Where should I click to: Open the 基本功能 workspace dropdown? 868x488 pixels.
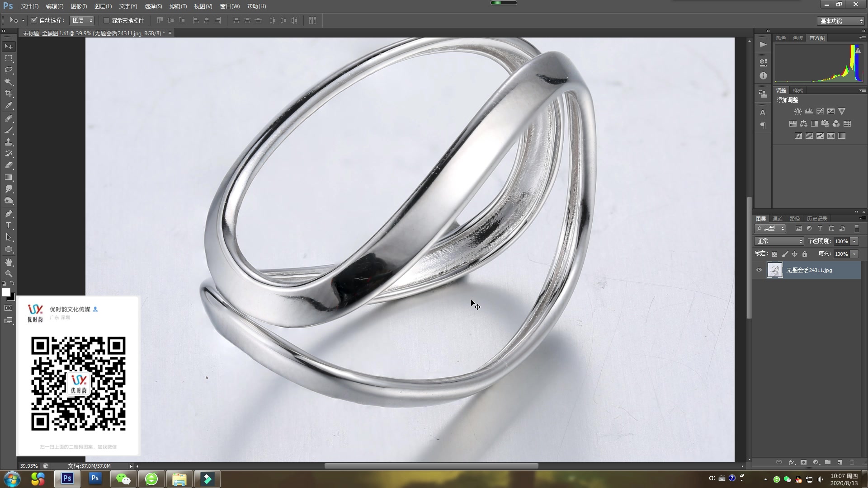(841, 21)
